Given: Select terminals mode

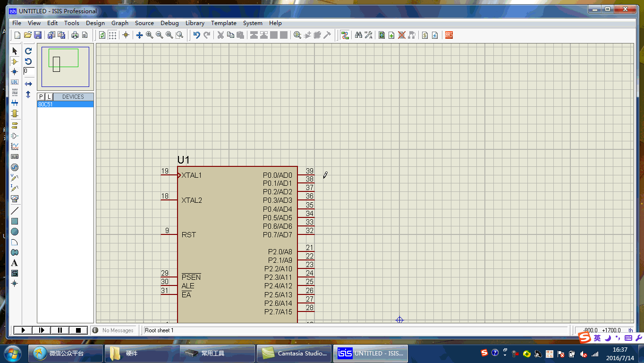Looking at the screenshot, I should [15, 125].
